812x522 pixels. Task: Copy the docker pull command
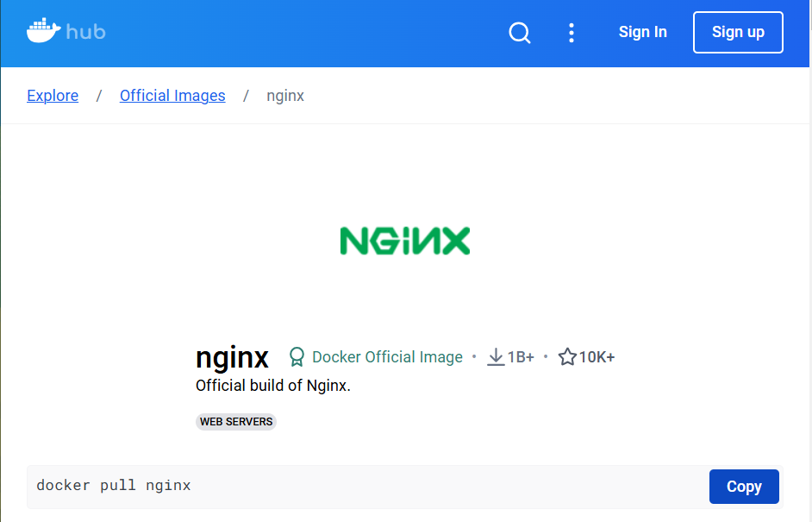[x=744, y=487]
